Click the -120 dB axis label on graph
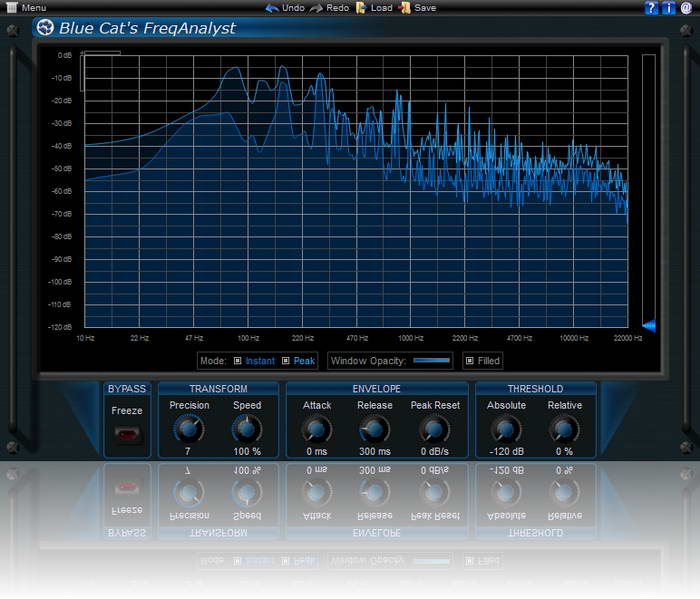Viewport: 700px width, 599px height. pos(60,327)
